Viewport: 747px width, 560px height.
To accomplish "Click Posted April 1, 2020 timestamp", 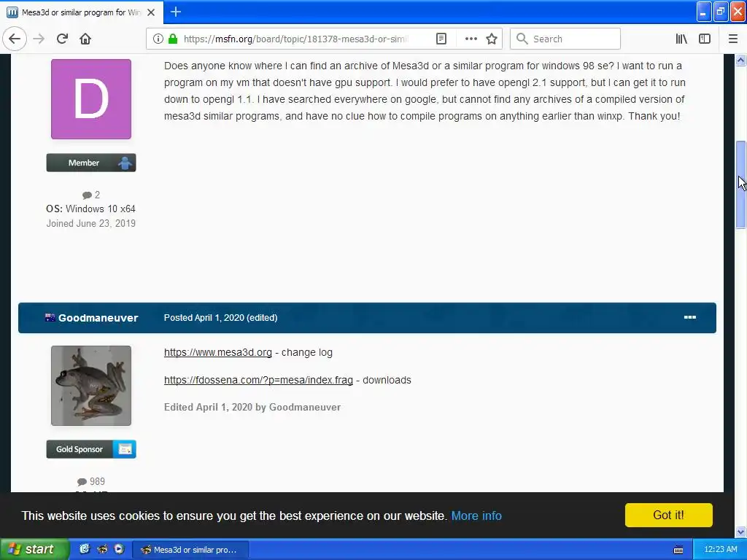I will coord(204,318).
